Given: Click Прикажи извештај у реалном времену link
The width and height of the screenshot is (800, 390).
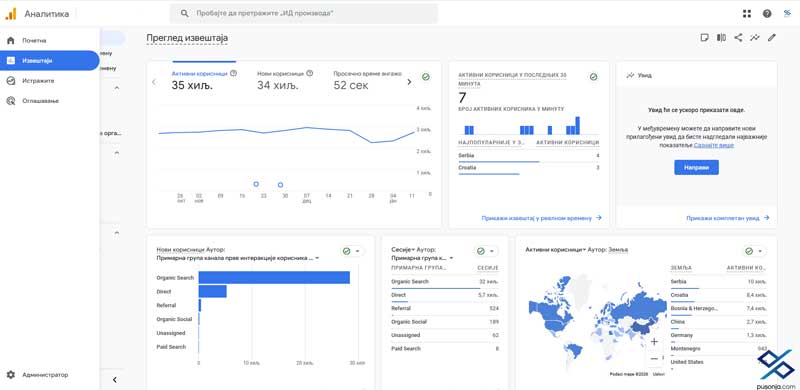Looking at the screenshot, I should (x=541, y=218).
